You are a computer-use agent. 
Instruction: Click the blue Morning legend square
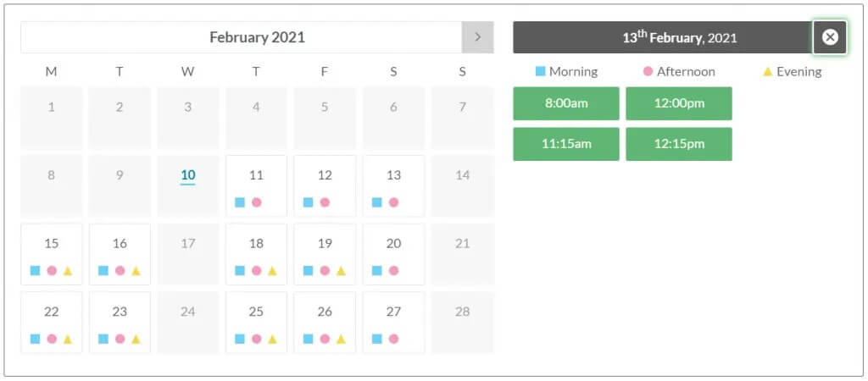point(540,72)
